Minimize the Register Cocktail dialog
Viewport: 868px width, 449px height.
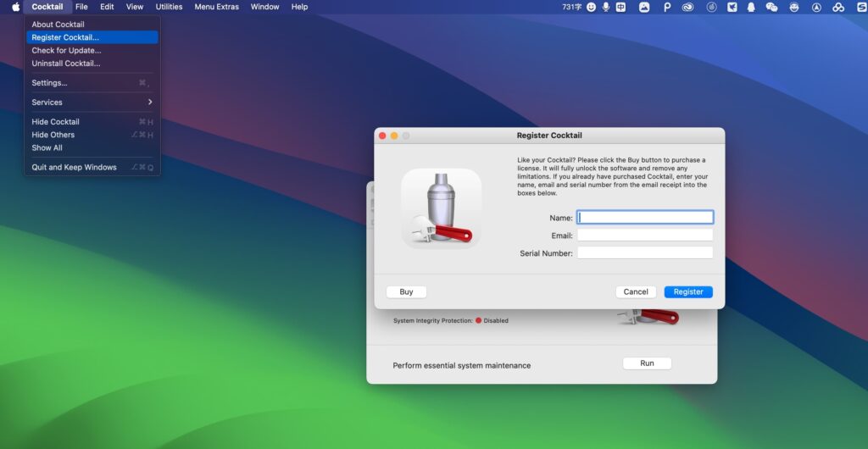(394, 136)
